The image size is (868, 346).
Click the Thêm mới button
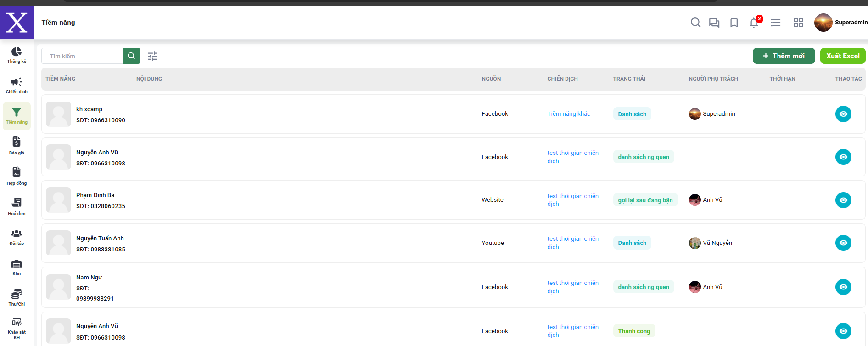click(x=784, y=56)
